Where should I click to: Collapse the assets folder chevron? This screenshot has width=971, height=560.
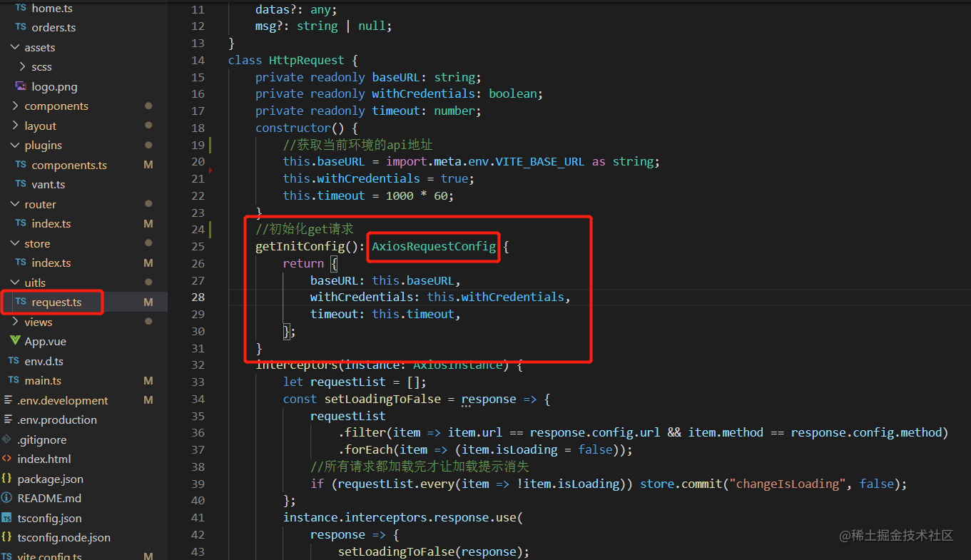[x=16, y=47]
